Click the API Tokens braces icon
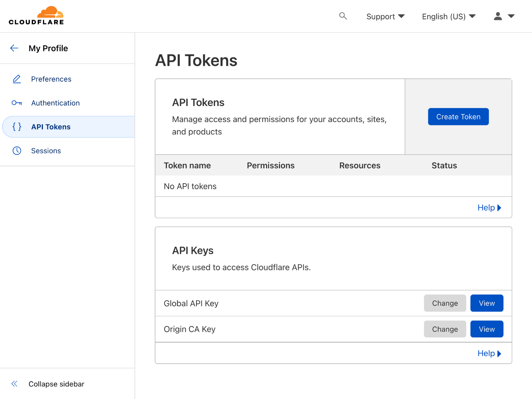This screenshot has height=399, width=532. click(x=17, y=127)
